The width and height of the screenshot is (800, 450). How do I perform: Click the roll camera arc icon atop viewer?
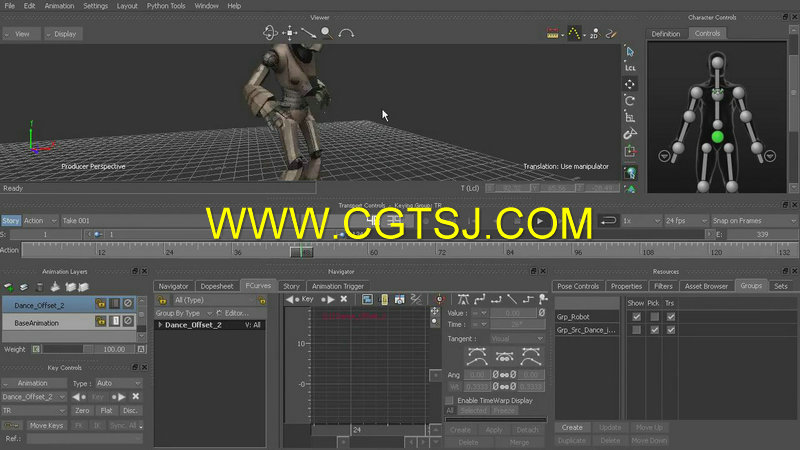coord(346,34)
